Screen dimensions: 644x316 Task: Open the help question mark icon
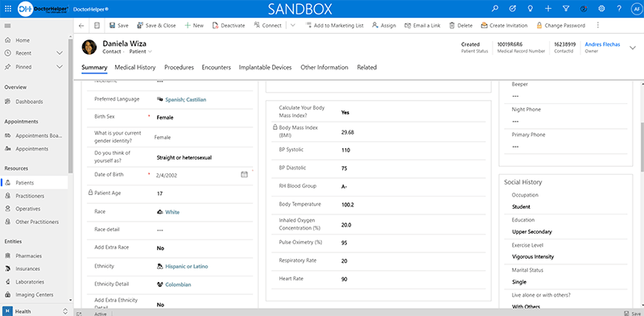(x=619, y=8)
